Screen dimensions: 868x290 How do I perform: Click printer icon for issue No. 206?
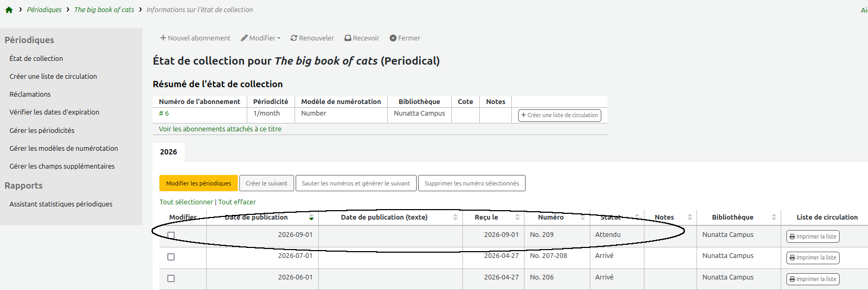pyautogui.click(x=792, y=279)
